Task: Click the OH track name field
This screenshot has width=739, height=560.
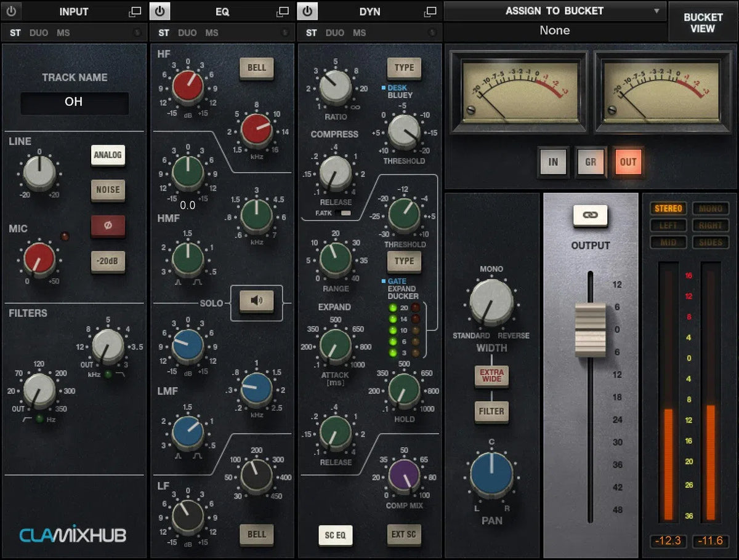Action: click(x=74, y=102)
